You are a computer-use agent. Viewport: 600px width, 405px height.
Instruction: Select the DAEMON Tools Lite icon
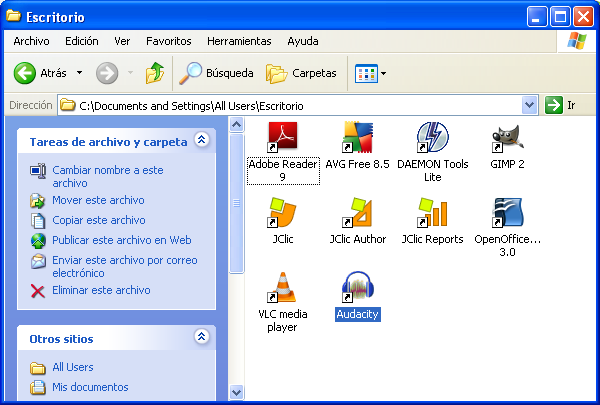432,137
